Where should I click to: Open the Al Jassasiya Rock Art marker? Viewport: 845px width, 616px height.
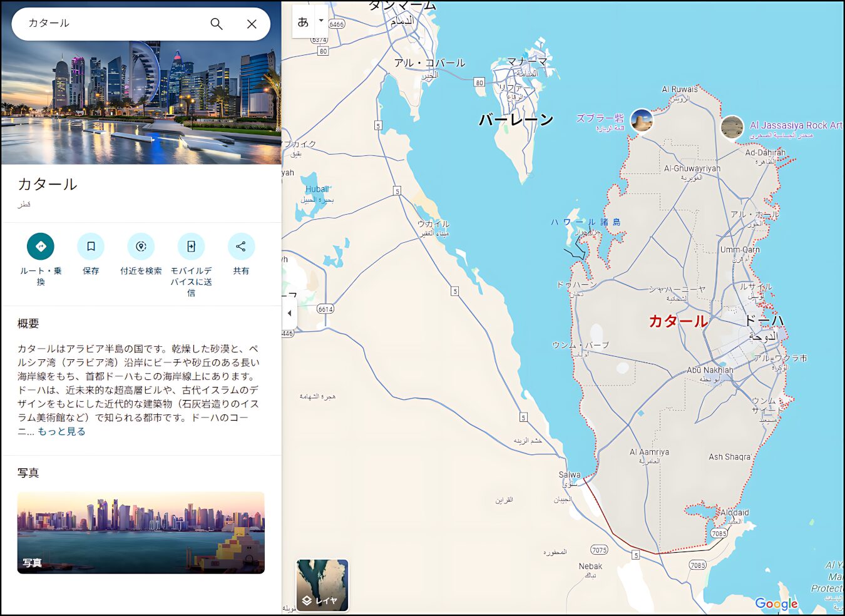tap(732, 127)
